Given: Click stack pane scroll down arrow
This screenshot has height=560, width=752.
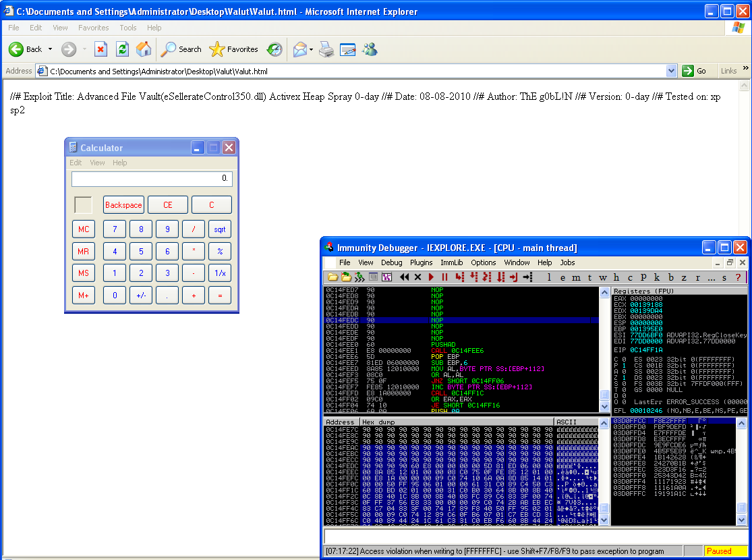Looking at the screenshot, I should [x=741, y=520].
